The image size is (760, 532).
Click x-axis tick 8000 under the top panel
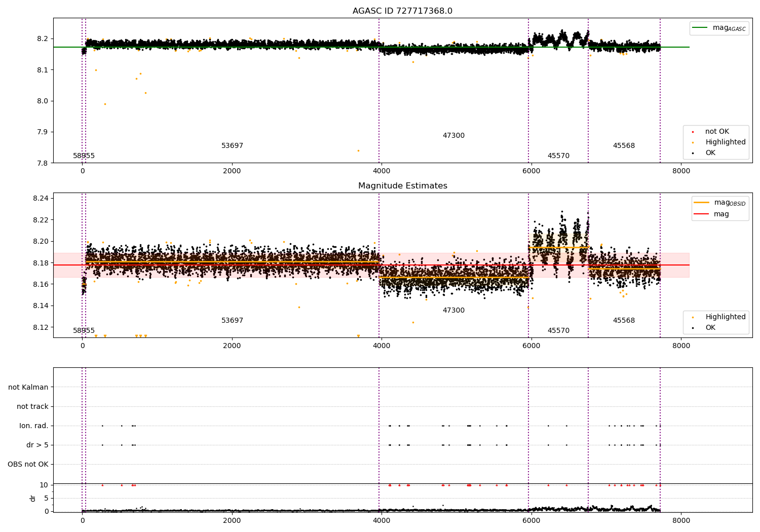coord(681,171)
